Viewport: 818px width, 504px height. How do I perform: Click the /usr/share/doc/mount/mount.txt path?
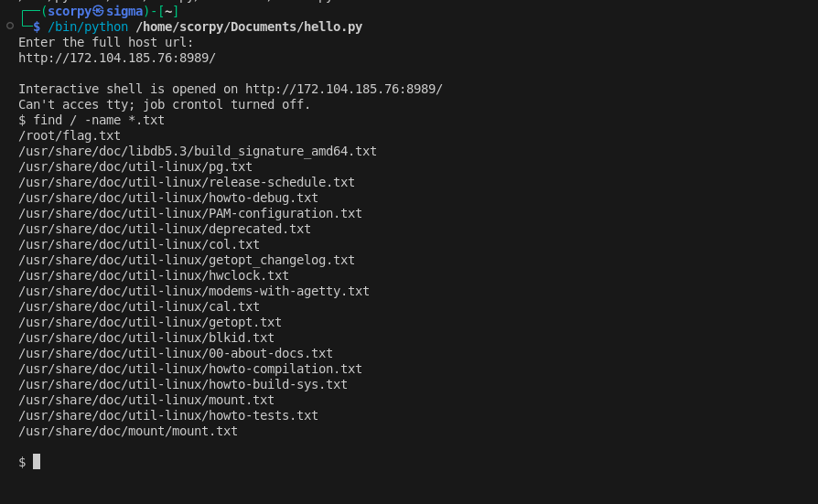pyautogui.click(x=128, y=431)
